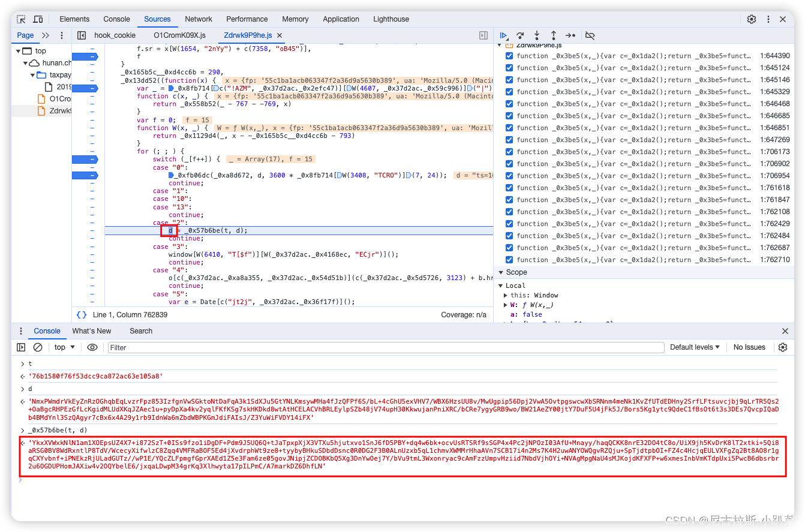Switch to the Elements panel tab
Image resolution: width=805 pixels, height=532 pixels.
tap(74, 19)
